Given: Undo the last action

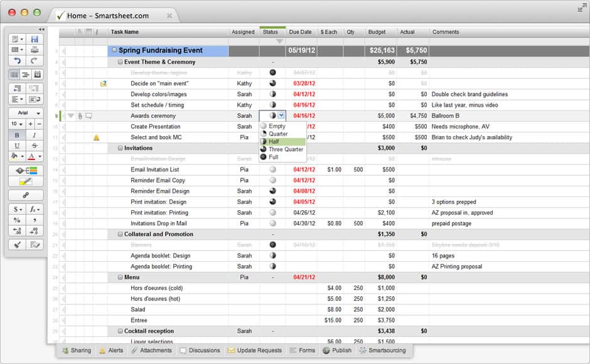Looking at the screenshot, I should point(17,61).
